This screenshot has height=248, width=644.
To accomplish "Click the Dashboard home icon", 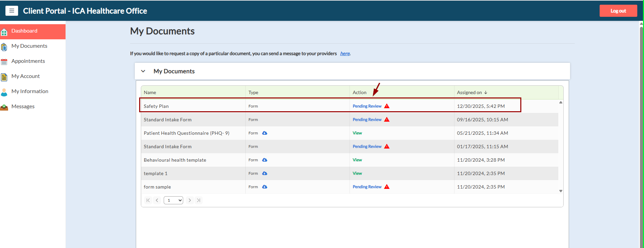I will point(4,32).
